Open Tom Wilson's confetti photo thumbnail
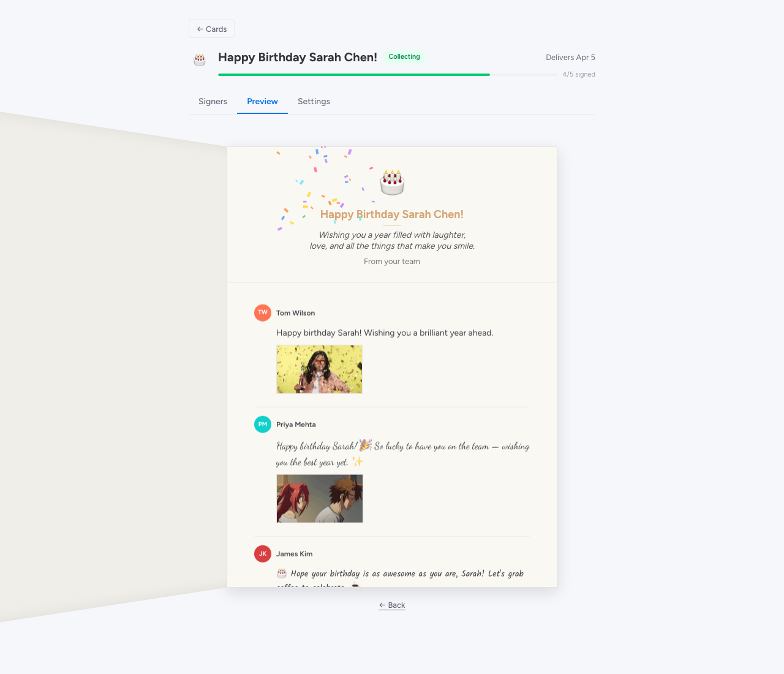The width and height of the screenshot is (784, 674). click(319, 369)
